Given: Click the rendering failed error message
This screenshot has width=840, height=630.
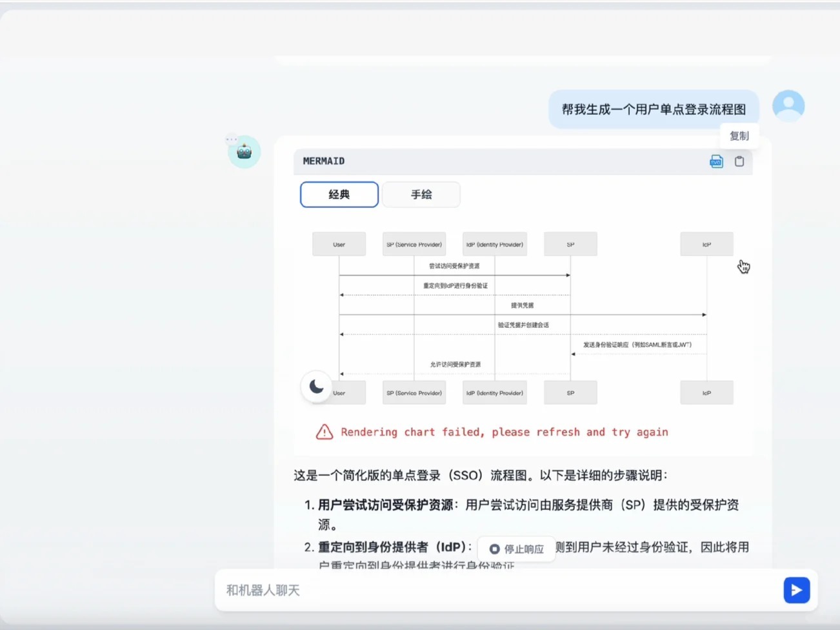Looking at the screenshot, I should click(x=505, y=432).
